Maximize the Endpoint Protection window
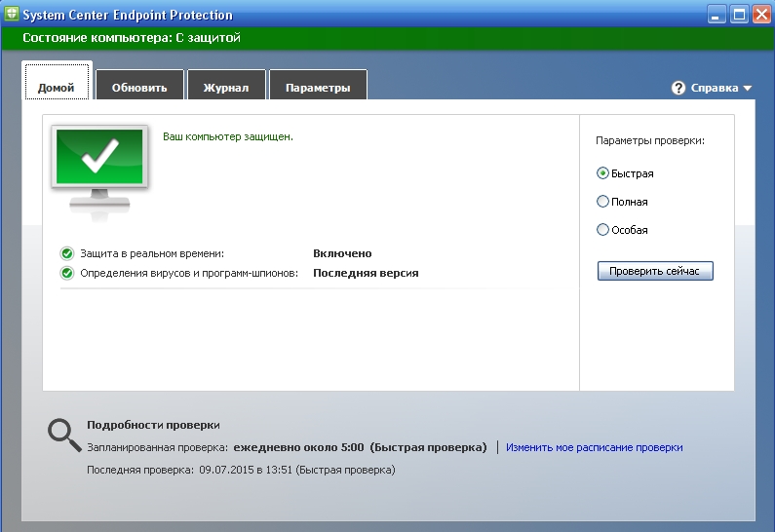 (x=739, y=14)
